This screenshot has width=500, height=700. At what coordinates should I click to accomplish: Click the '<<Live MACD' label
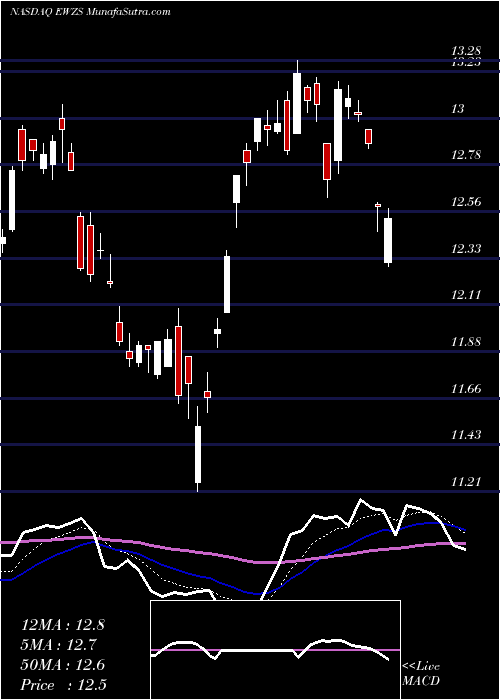click(421, 673)
